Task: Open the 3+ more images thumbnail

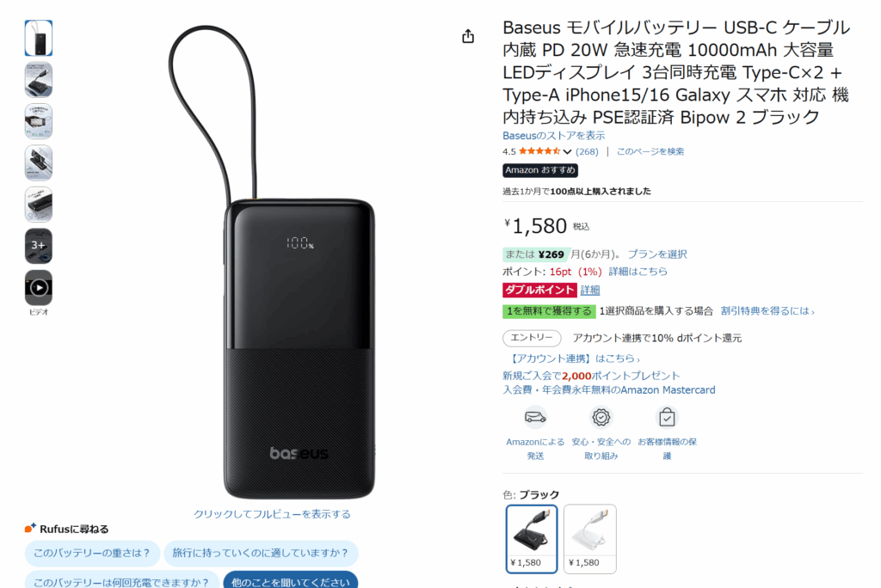Action: click(x=38, y=246)
